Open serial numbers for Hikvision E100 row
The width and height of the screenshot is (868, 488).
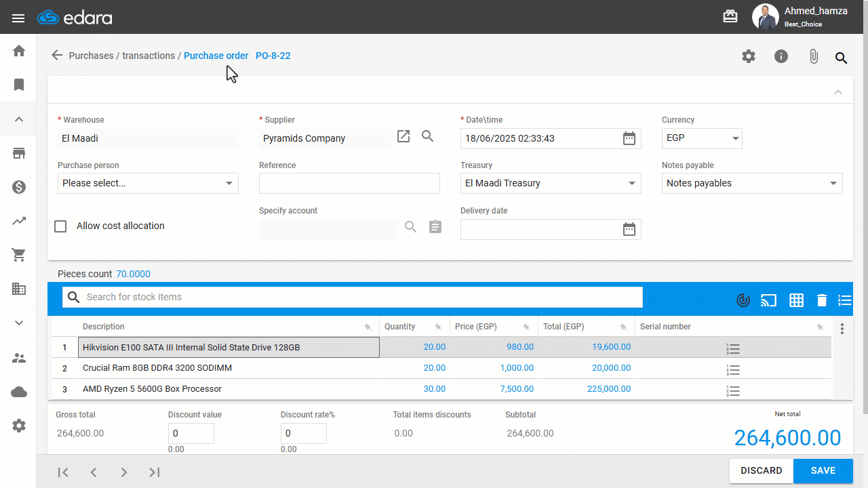click(x=733, y=349)
